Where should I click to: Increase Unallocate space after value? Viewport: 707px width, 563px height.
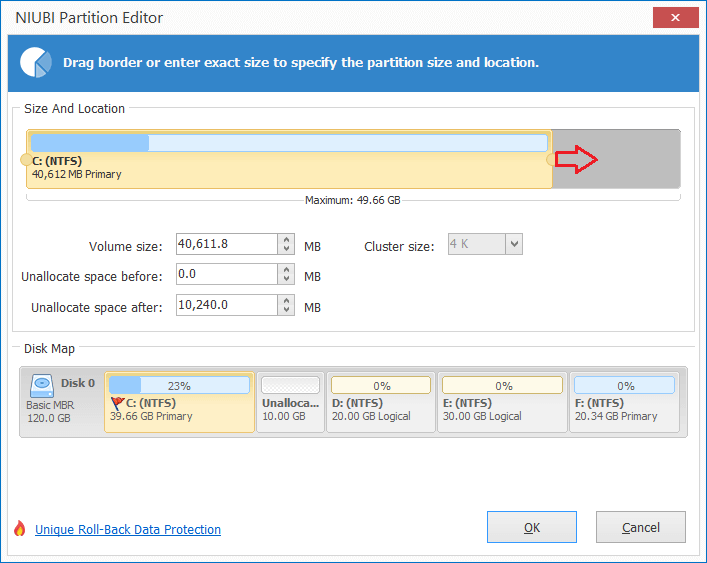pos(286,300)
